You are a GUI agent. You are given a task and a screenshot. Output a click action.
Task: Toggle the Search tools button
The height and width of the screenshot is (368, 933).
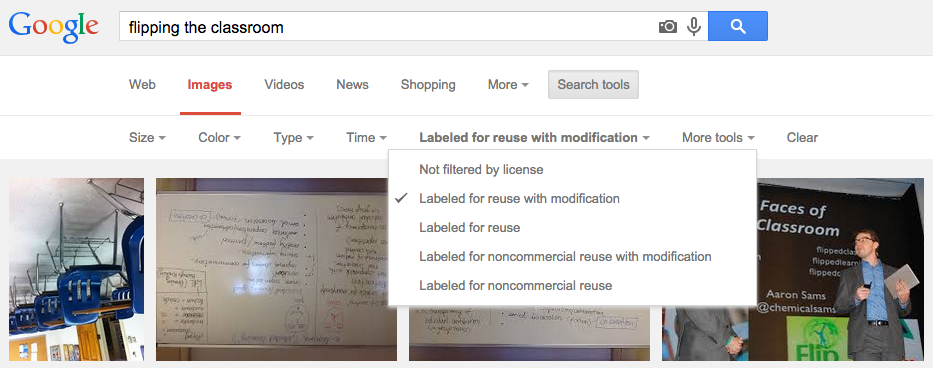coord(593,85)
